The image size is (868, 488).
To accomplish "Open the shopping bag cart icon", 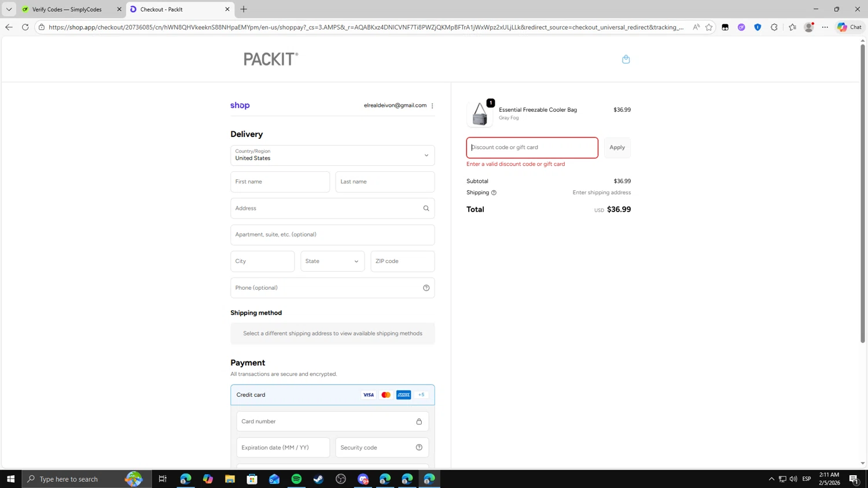I will tap(626, 59).
